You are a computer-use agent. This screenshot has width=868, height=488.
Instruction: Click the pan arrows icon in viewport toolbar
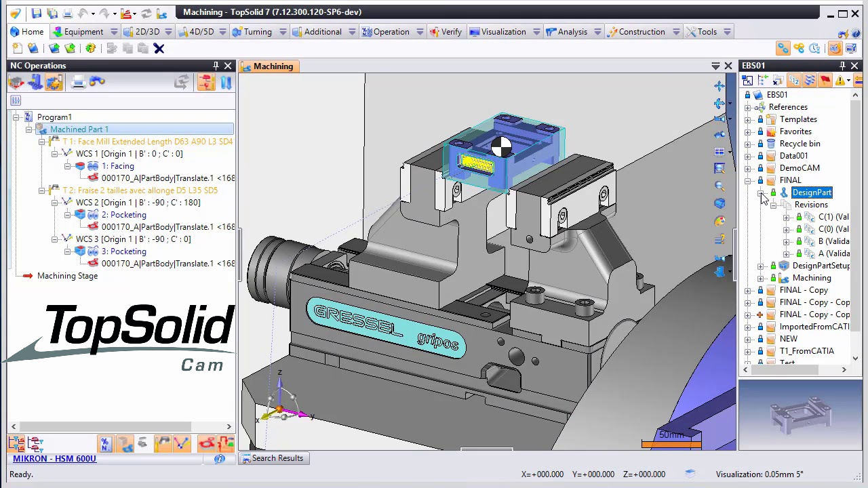coord(719,86)
